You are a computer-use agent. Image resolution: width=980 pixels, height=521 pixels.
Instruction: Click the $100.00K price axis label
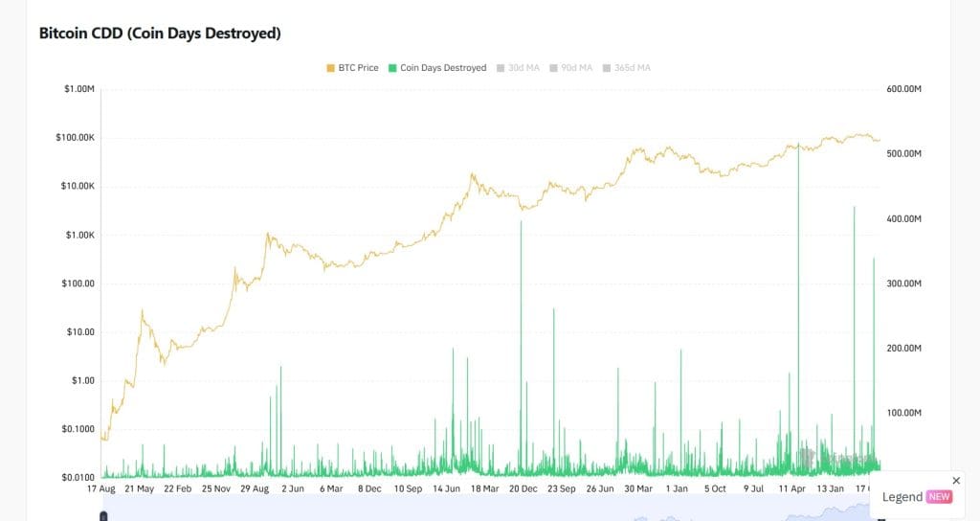[x=75, y=138]
